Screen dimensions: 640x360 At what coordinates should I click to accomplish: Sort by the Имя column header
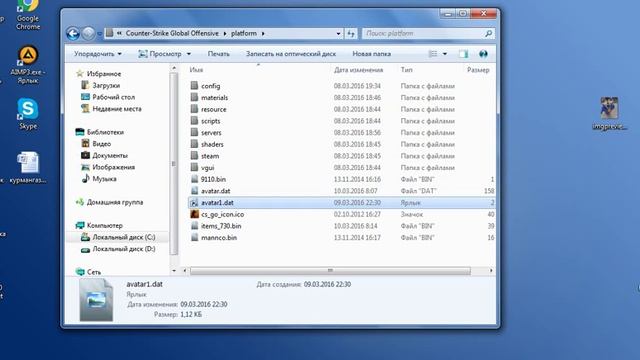tap(196, 70)
